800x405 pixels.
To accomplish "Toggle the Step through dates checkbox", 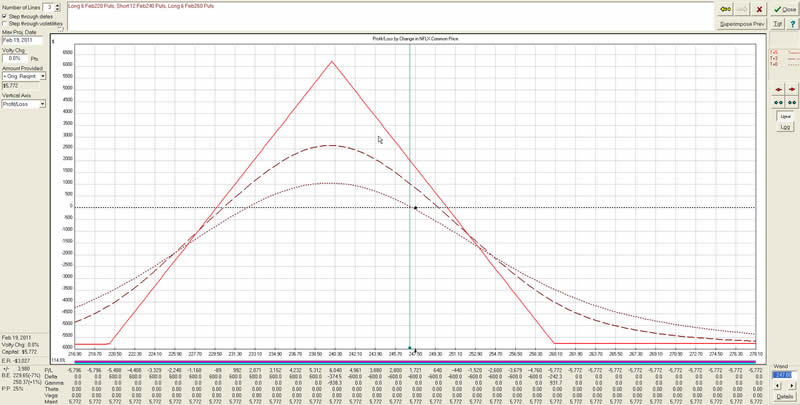I will click(x=6, y=18).
